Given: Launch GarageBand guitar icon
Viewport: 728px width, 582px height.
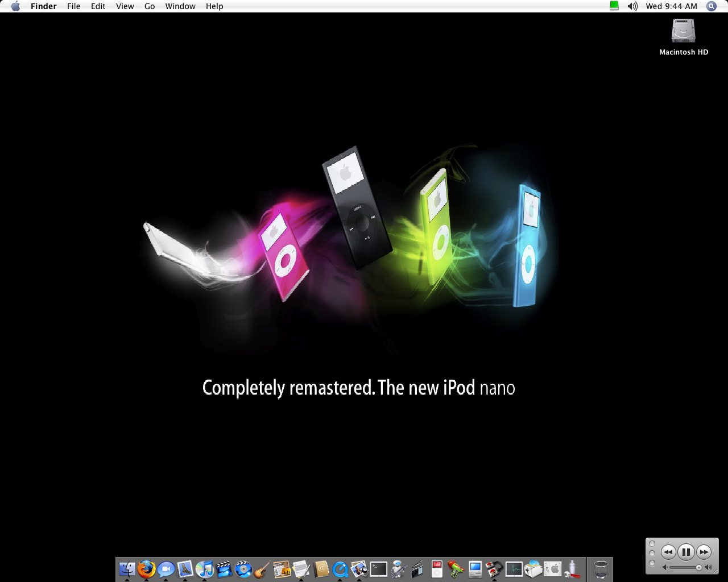Looking at the screenshot, I should coord(263,568).
